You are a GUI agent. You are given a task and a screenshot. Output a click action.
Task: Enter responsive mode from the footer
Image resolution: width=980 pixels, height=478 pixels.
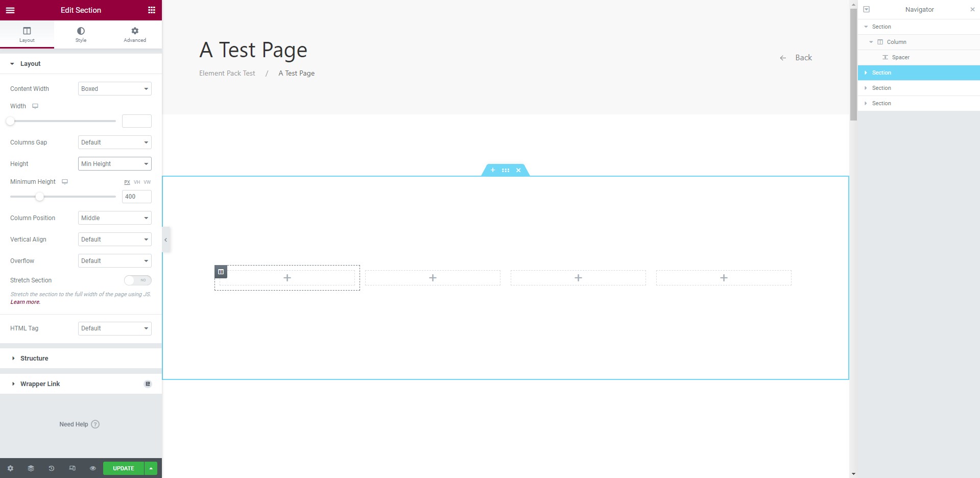click(x=72, y=468)
